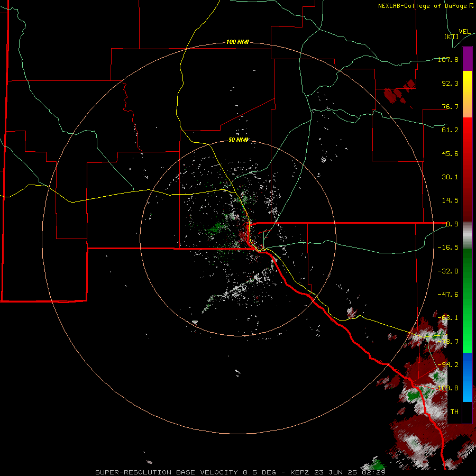476x476 pixels.
Task: Select the -47.6 velocity scale value
Action: tap(448, 295)
